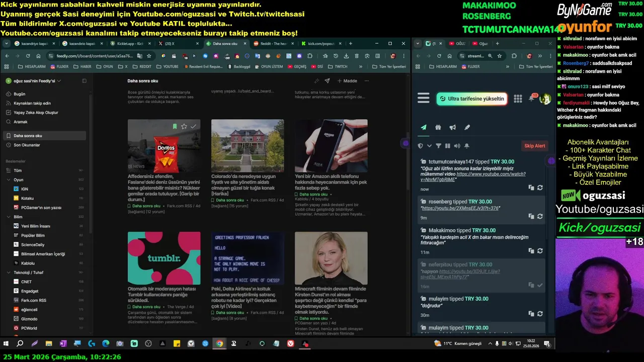
Task: Open the HABER bookmarks folder
Action: click(83, 66)
